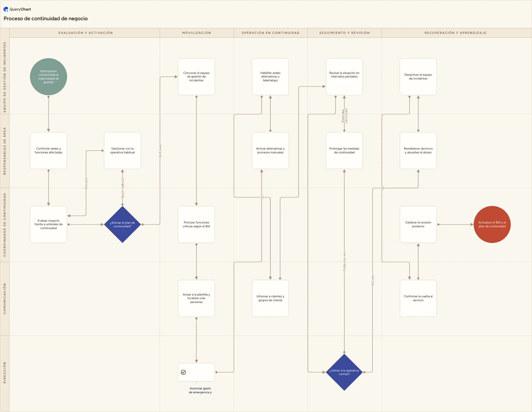Select the 'Celebrar la revisión posterior' node
Image resolution: width=532 pixels, height=412 pixels.
418,225
